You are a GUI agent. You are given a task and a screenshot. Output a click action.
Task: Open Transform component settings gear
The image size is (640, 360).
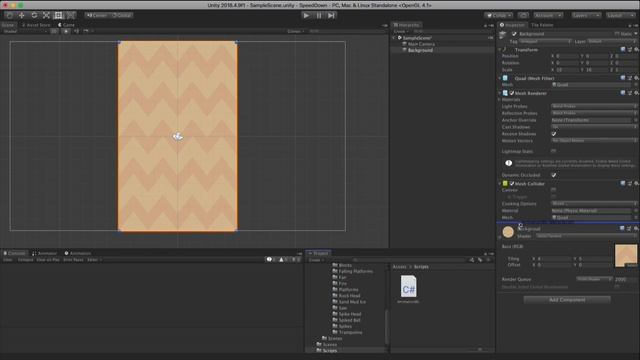point(636,49)
